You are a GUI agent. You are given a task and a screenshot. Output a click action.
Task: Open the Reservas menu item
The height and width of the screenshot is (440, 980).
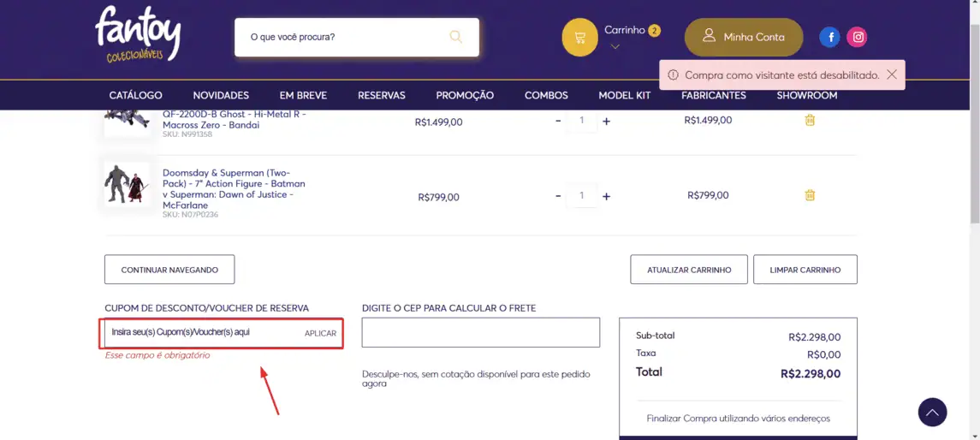381,96
